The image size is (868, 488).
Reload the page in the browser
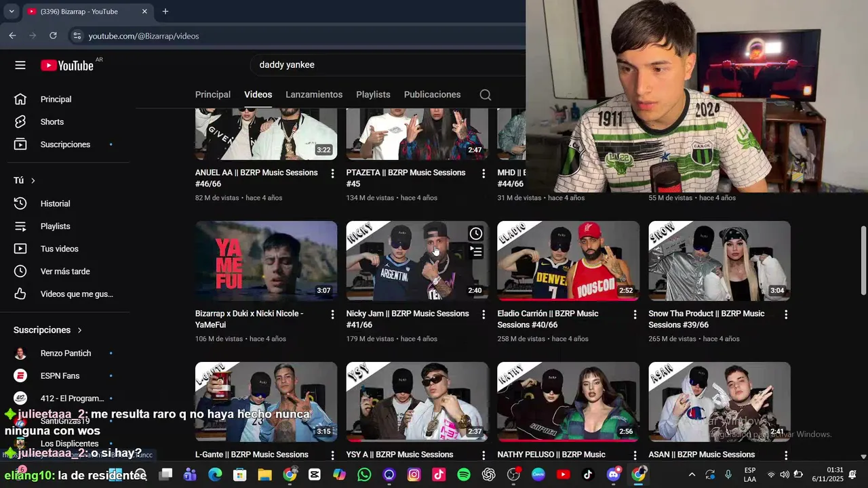(x=53, y=35)
